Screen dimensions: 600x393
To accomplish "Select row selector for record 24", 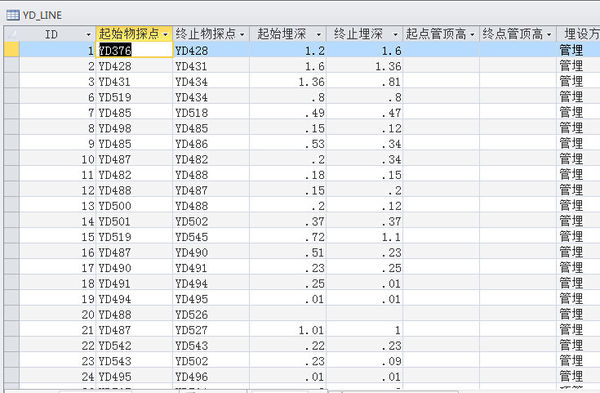I will [x=12, y=376].
